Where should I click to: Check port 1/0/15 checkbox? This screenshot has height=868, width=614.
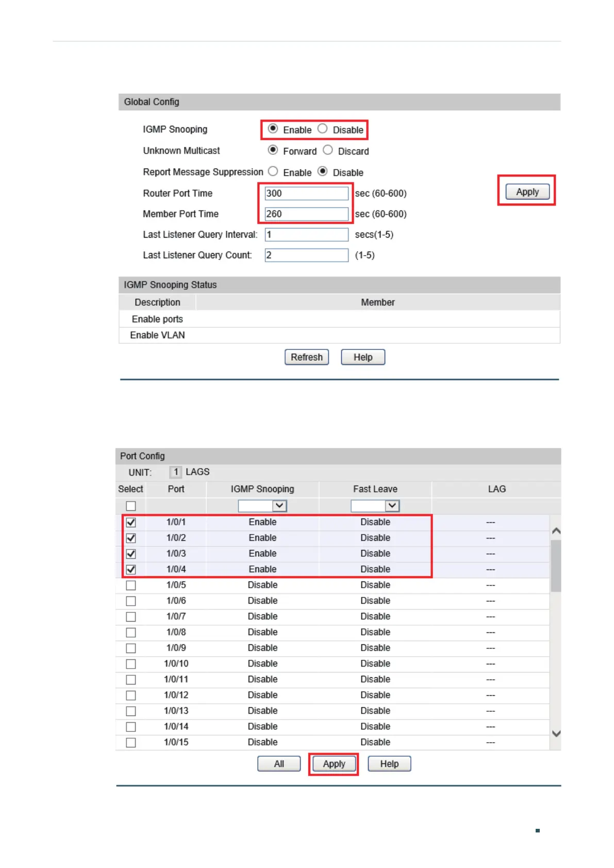131,743
